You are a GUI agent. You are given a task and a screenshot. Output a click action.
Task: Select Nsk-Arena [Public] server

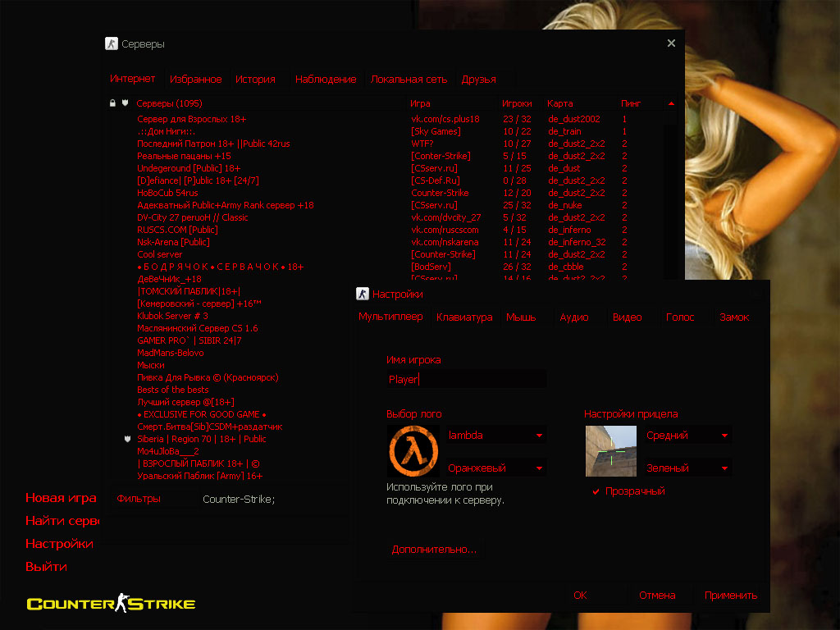pos(173,242)
